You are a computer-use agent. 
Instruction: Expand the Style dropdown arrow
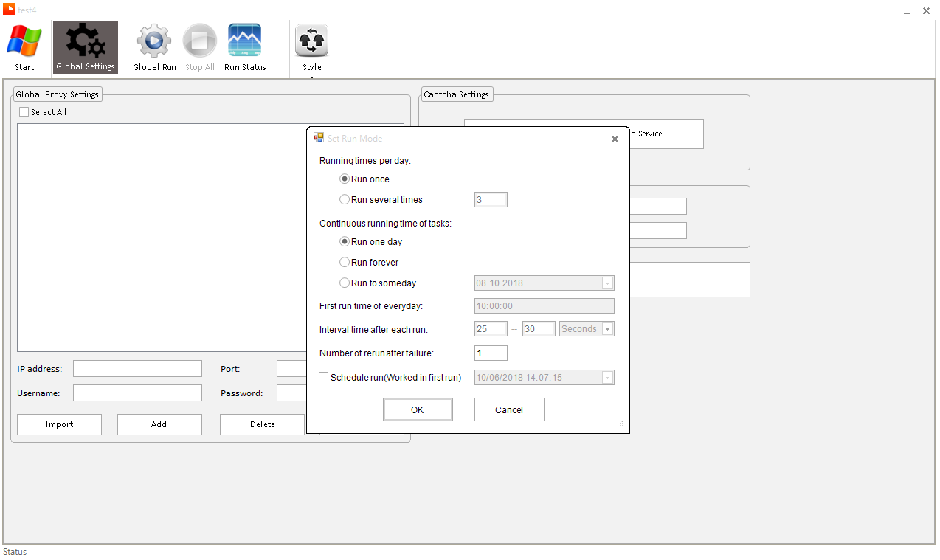coord(311,77)
